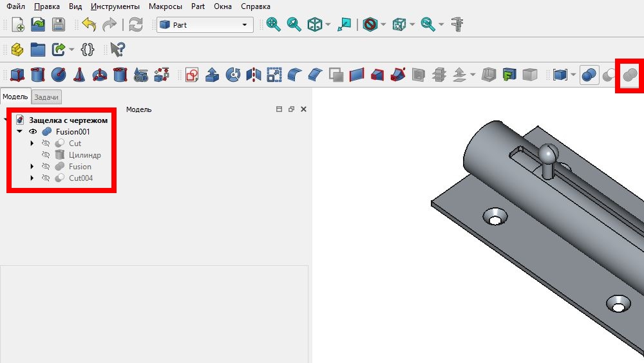The height and width of the screenshot is (363, 644).
Task: Expand the Cut tree node
Action: click(x=32, y=144)
